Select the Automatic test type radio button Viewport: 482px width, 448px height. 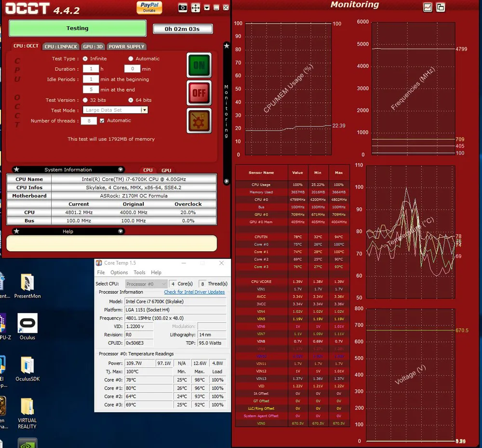pos(131,59)
